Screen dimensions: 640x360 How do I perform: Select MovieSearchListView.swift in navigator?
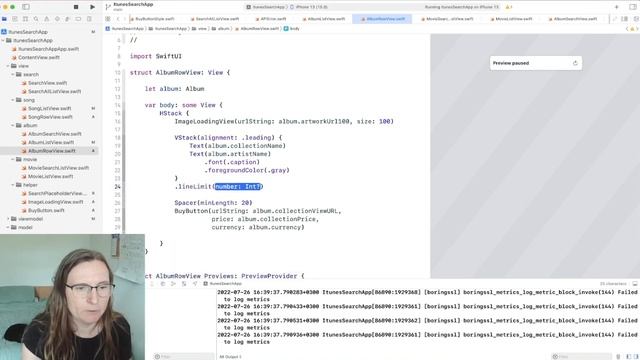[x=58, y=168]
